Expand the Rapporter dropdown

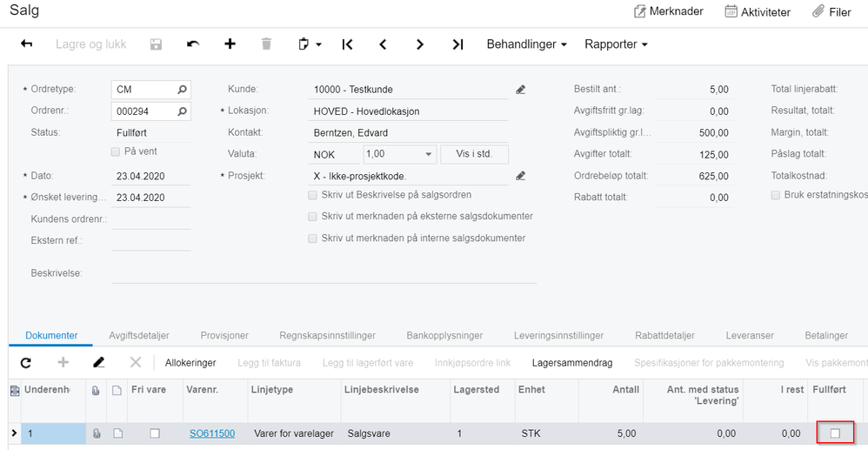(x=616, y=44)
